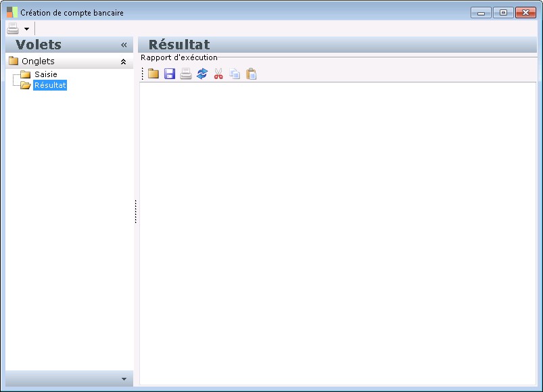This screenshot has width=543, height=392.
Task: Maximize the Création de compte bancaire window
Action: (504, 13)
